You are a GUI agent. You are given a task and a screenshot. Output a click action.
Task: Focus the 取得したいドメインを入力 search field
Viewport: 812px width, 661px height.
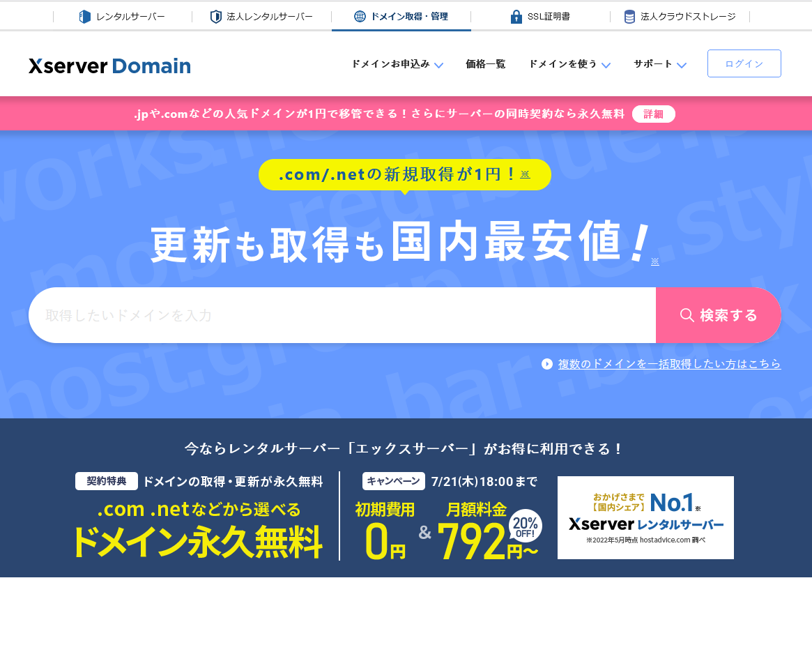(342, 315)
